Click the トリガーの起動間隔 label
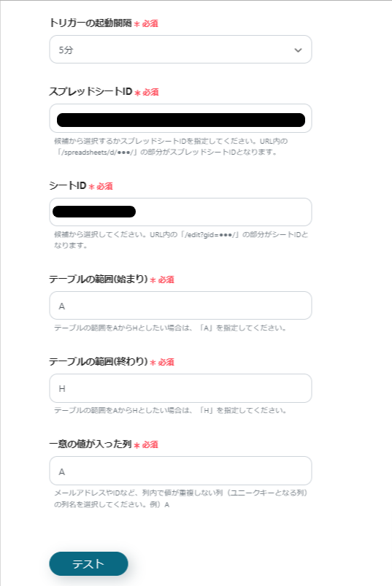The width and height of the screenshot is (392, 586). click(x=91, y=23)
